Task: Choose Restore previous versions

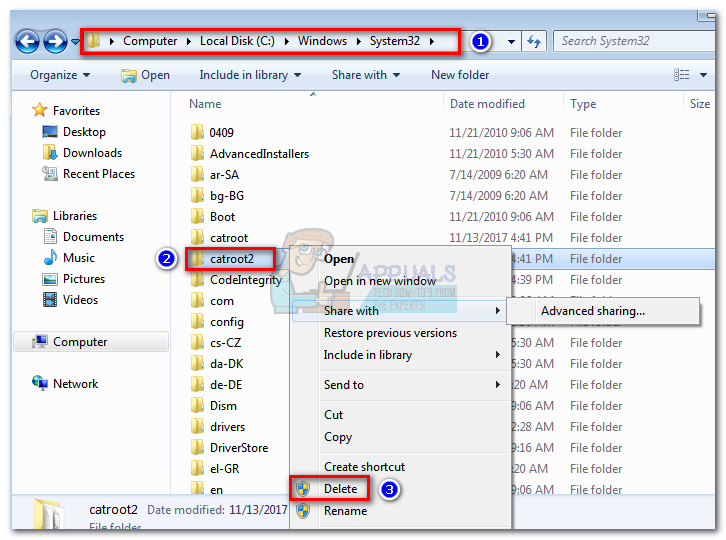Action: [x=401, y=333]
